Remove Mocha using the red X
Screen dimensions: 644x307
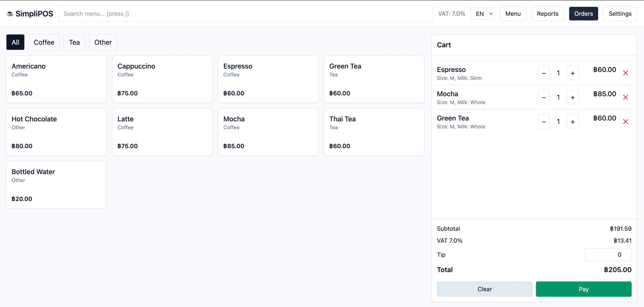(625, 97)
